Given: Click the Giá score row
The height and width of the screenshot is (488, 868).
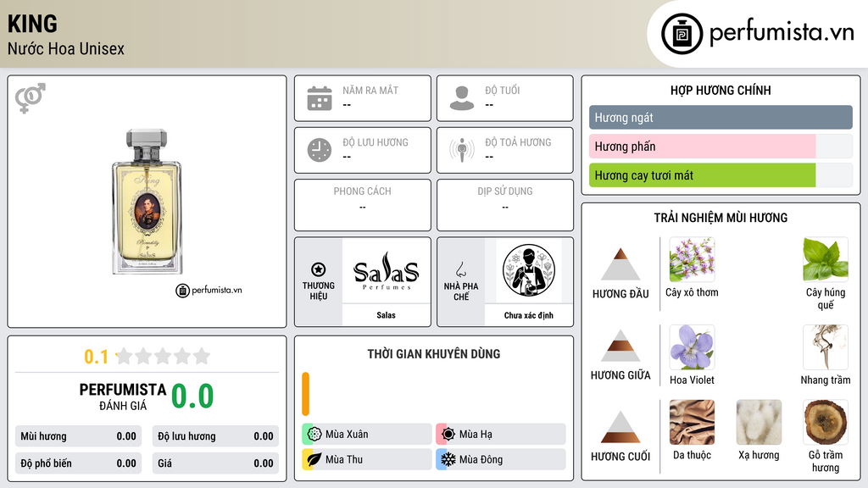Looking at the screenshot, I should [x=215, y=463].
